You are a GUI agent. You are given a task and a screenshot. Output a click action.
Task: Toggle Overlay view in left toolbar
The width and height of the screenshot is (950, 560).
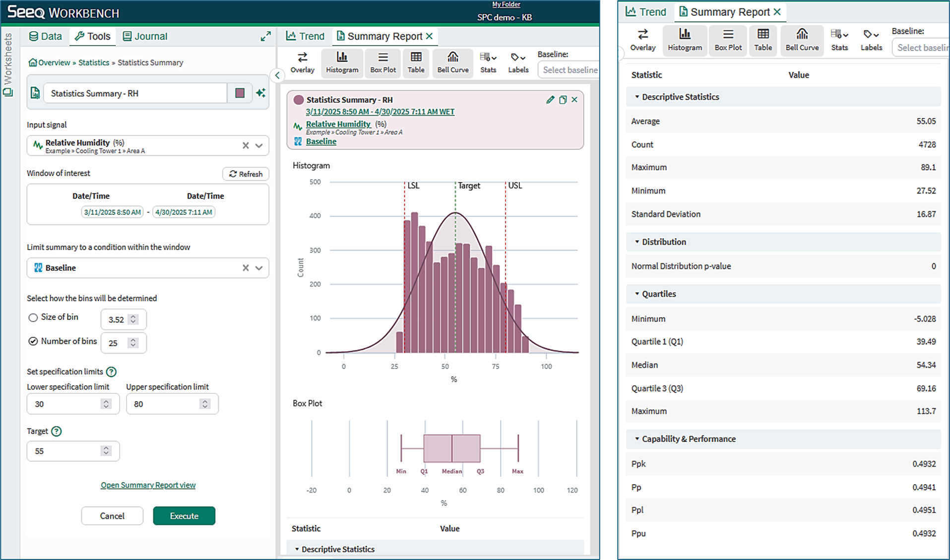click(x=302, y=62)
